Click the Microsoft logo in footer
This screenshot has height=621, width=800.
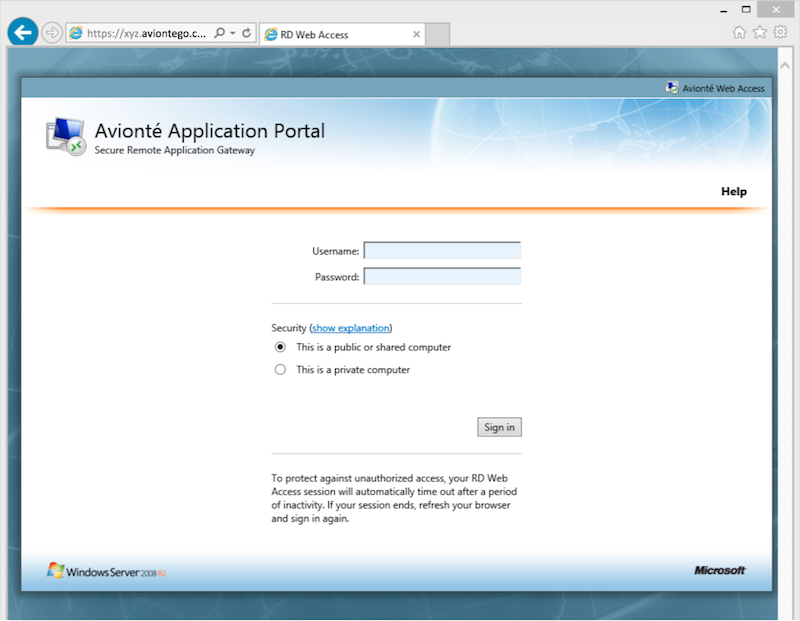(720, 570)
